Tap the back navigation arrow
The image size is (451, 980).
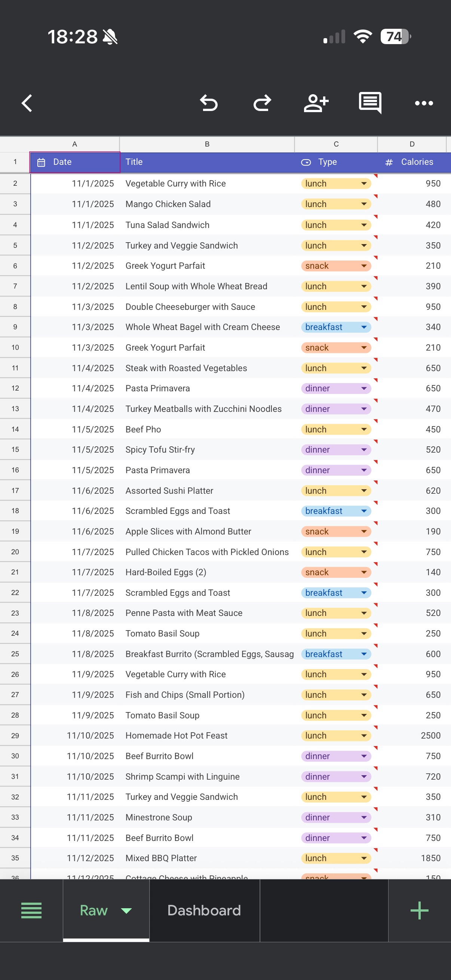pos(27,103)
